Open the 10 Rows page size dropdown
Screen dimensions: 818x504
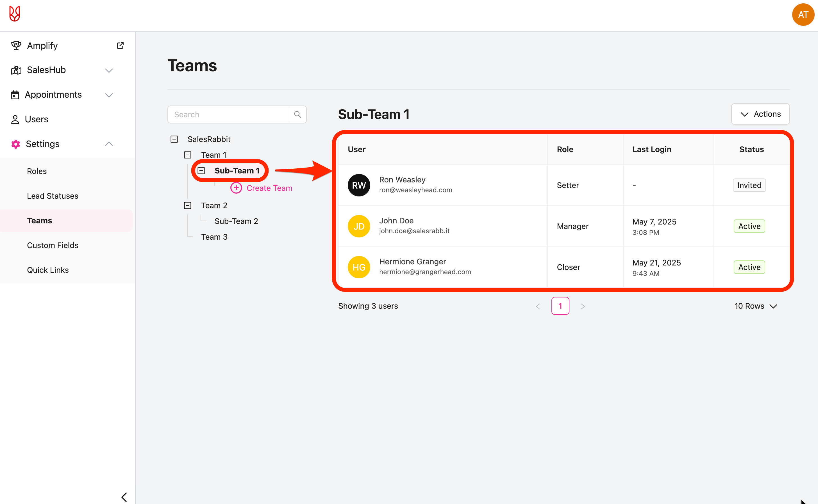click(756, 306)
